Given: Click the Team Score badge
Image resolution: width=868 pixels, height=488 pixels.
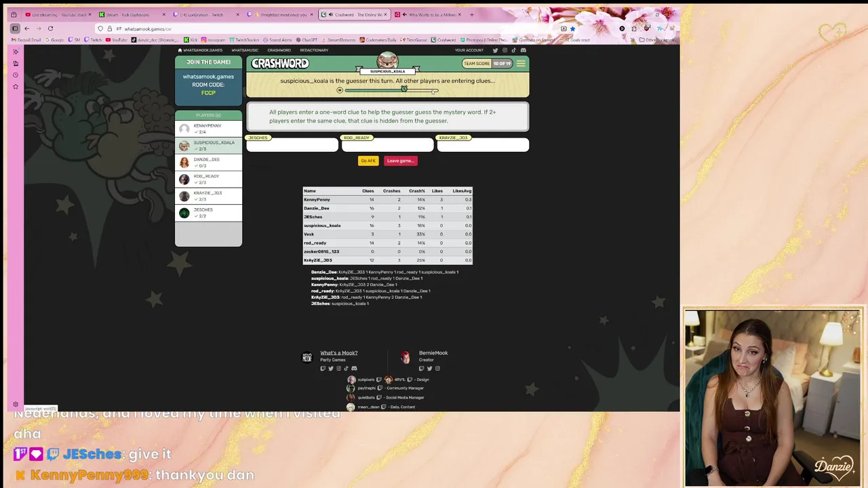Looking at the screenshot, I should 487,64.
